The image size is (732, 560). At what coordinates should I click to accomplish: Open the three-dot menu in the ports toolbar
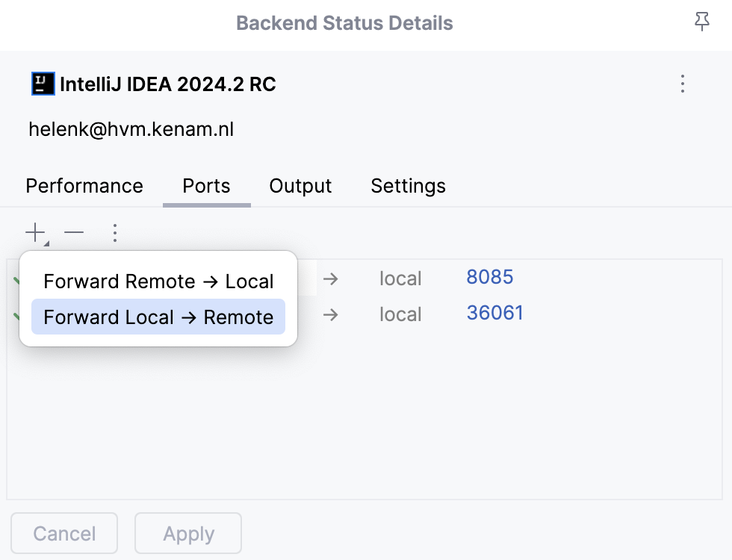[x=115, y=232]
